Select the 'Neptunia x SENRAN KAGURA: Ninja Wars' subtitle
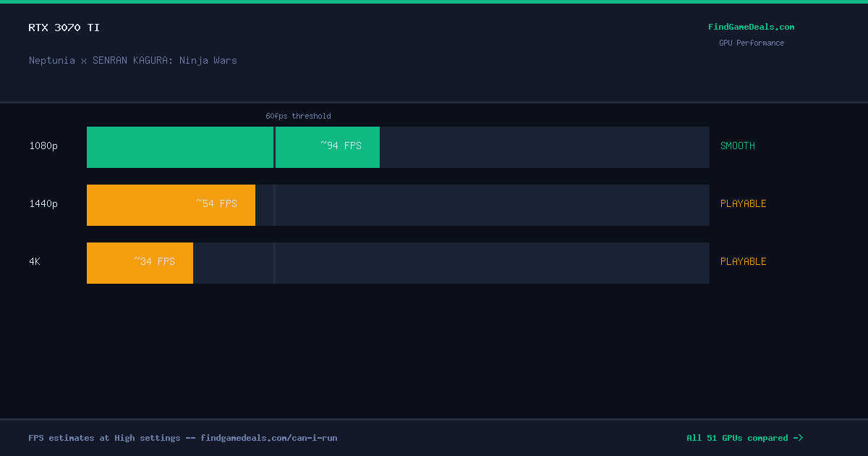 point(133,60)
